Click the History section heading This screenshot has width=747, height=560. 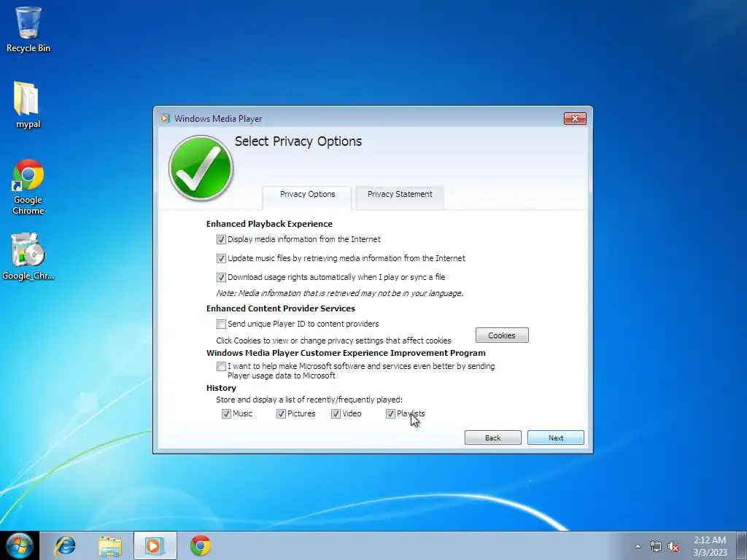[x=221, y=388]
